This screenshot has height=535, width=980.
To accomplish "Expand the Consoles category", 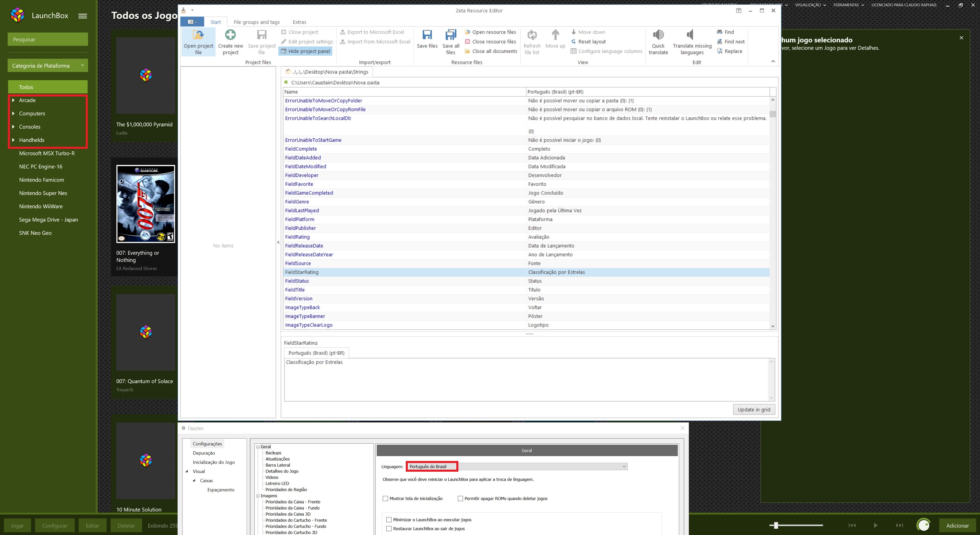I will 13,127.
